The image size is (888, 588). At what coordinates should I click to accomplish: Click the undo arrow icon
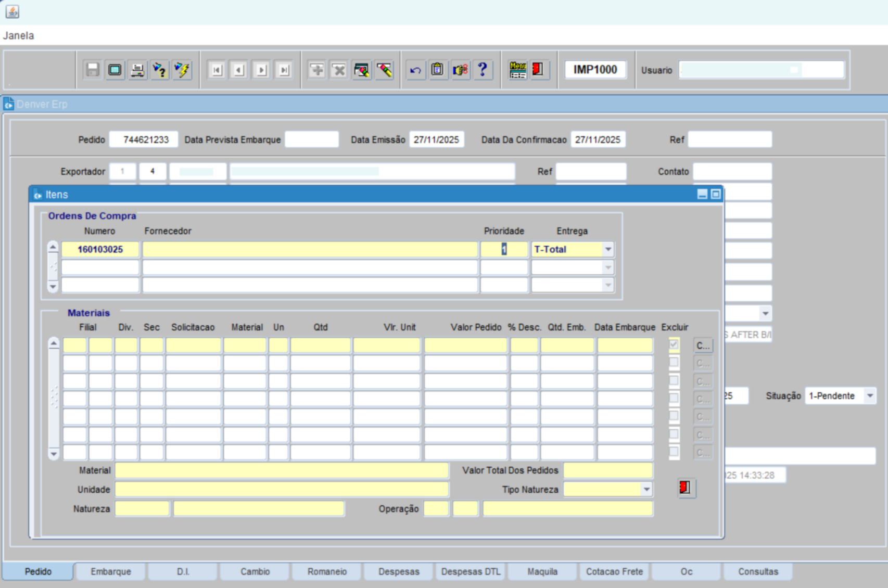415,70
